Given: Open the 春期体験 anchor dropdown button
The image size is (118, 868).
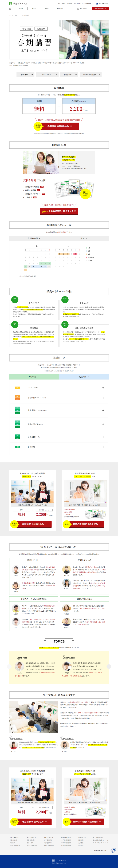Looking at the screenshot, I should pyautogui.click(x=26, y=74).
